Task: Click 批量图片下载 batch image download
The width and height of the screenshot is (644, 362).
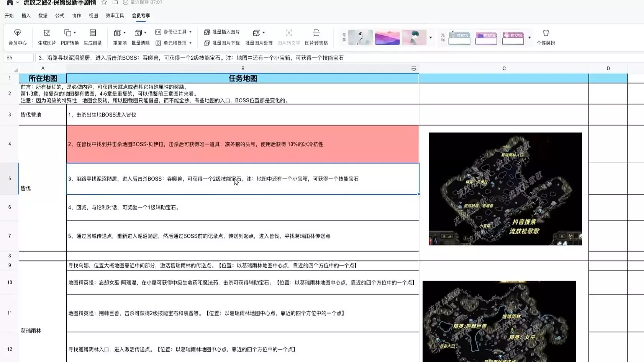Action: pos(222,43)
